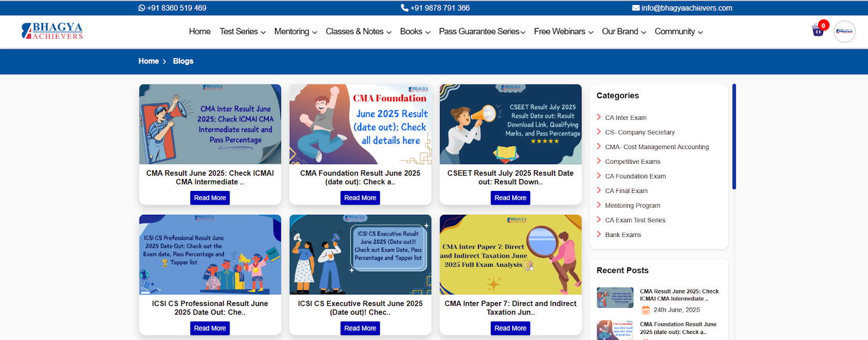Image resolution: width=868 pixels, height=340 pixels.
Task: Read More on ICSI CS Professional Result post
Action: coord(210,328)
